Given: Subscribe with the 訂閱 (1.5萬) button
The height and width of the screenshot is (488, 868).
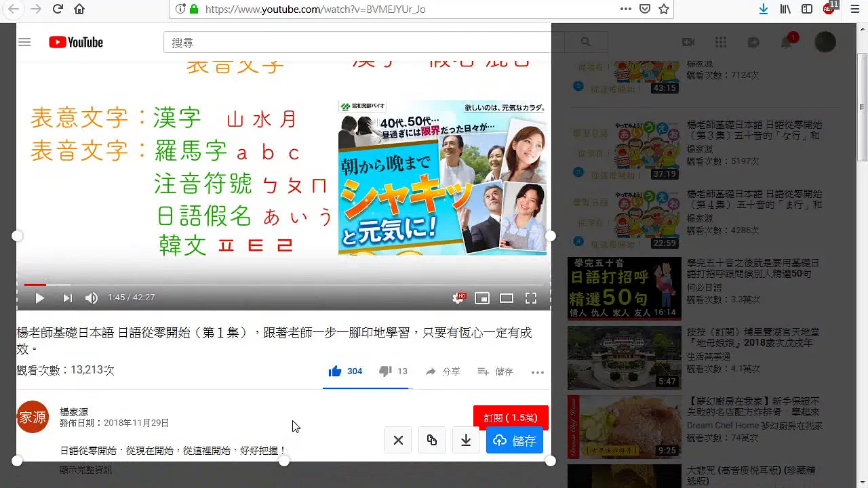Looking at the screenshot, I should pos(511,418).
